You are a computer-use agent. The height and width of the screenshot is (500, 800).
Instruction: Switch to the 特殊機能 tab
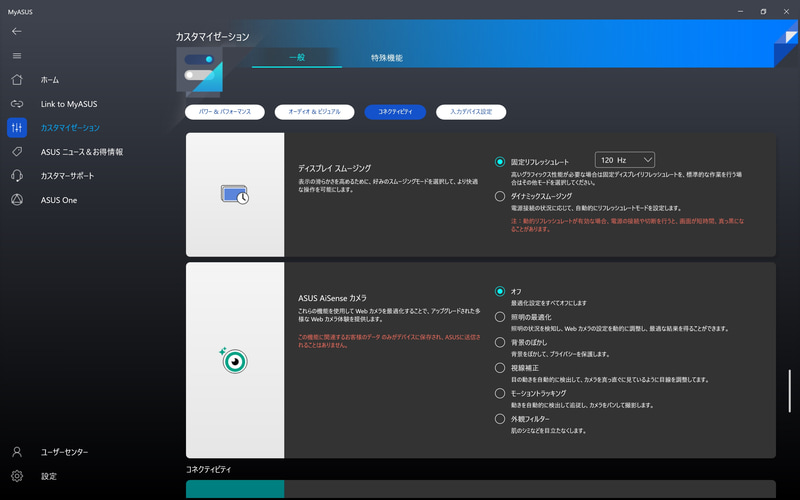387,58
